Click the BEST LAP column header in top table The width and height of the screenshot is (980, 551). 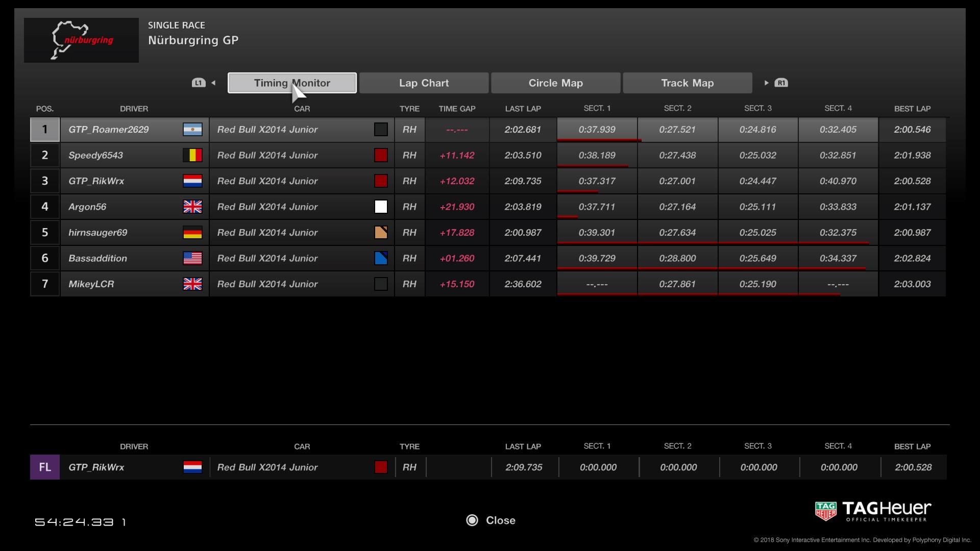click(x=912, y=109)
